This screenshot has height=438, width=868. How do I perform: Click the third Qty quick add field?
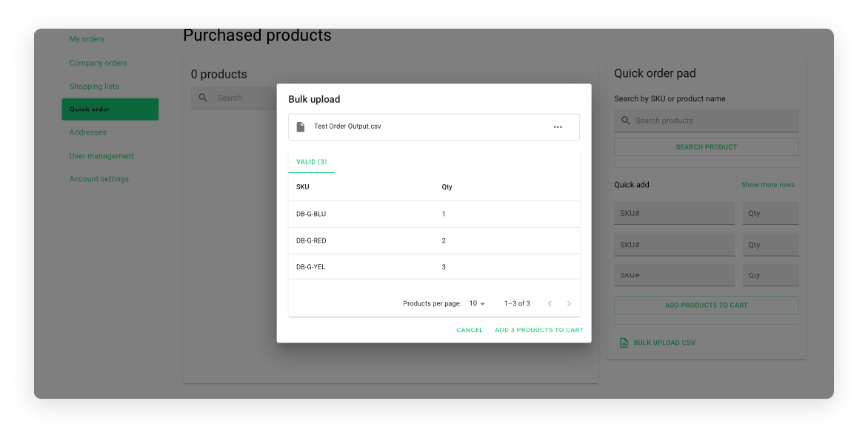tap(770, 275)
